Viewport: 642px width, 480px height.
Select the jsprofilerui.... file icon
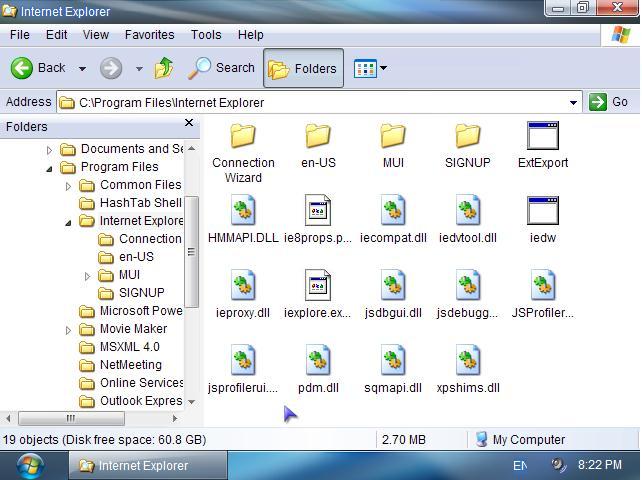(243, 360)
